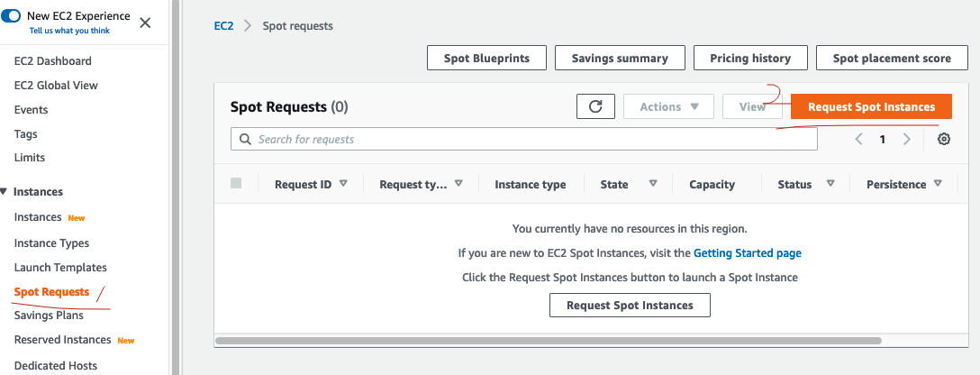Open Savings Plans
The image size is (980, 375).
(49, 315)
